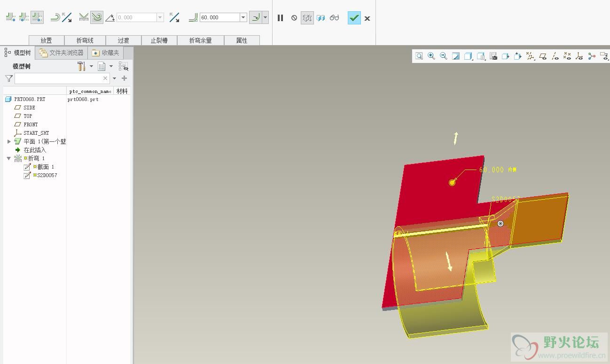Screen dimensions: 610x364
Task: Open the 过渡 transition tab
Action: (x=124, y=40)
